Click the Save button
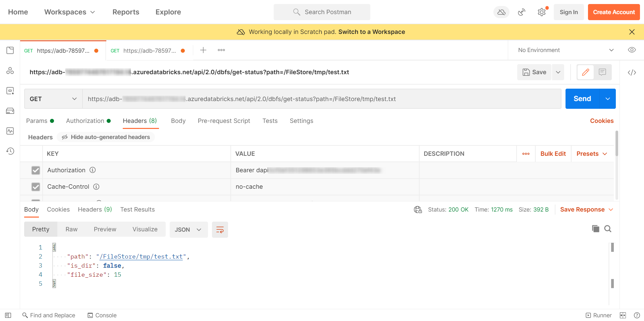This screenshot has width=644, height=321. pos(534,72)
